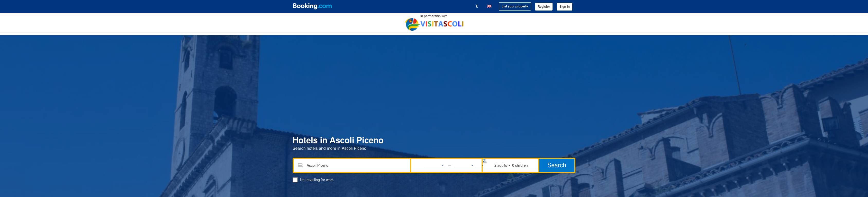Click the Booking.com logo
868x197 pixels.
(x=312, y=6)
